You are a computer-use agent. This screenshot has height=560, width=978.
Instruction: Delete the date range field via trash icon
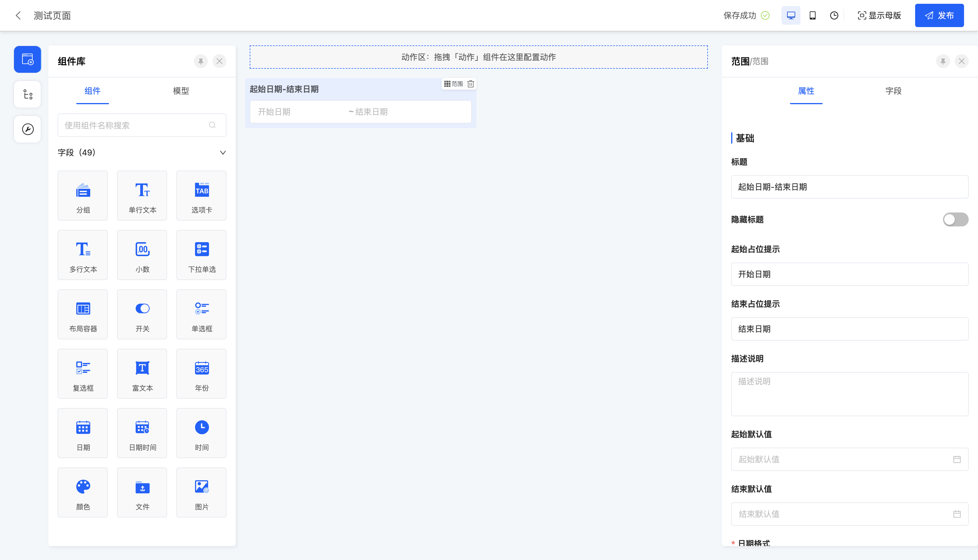(471, 84)
